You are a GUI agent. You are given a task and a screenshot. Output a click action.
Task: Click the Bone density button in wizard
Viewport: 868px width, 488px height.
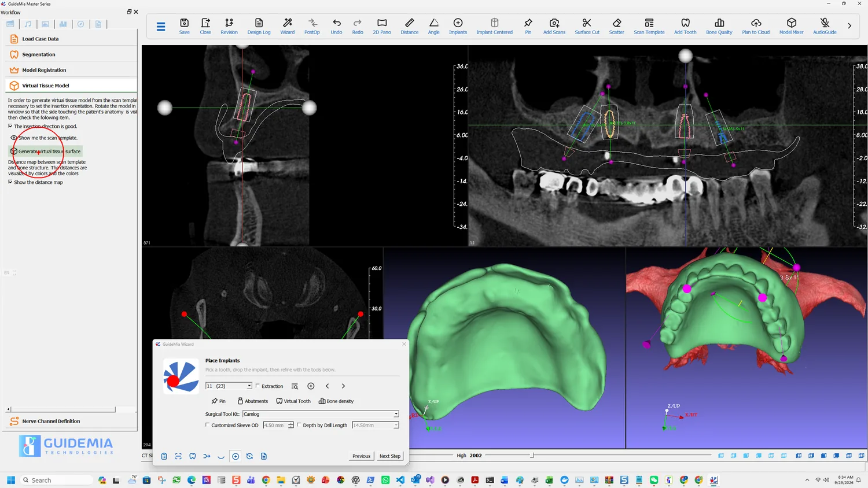tap(336, 401)
